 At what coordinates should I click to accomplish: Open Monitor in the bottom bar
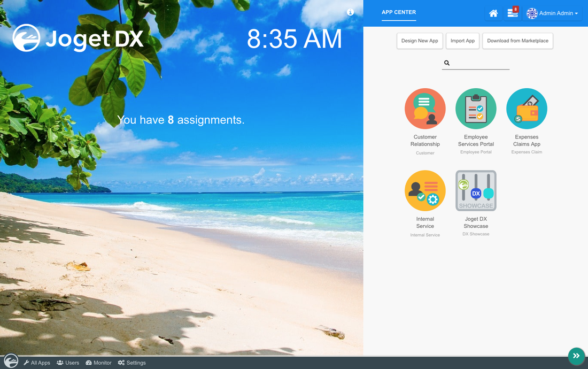(x=99, y=363)
